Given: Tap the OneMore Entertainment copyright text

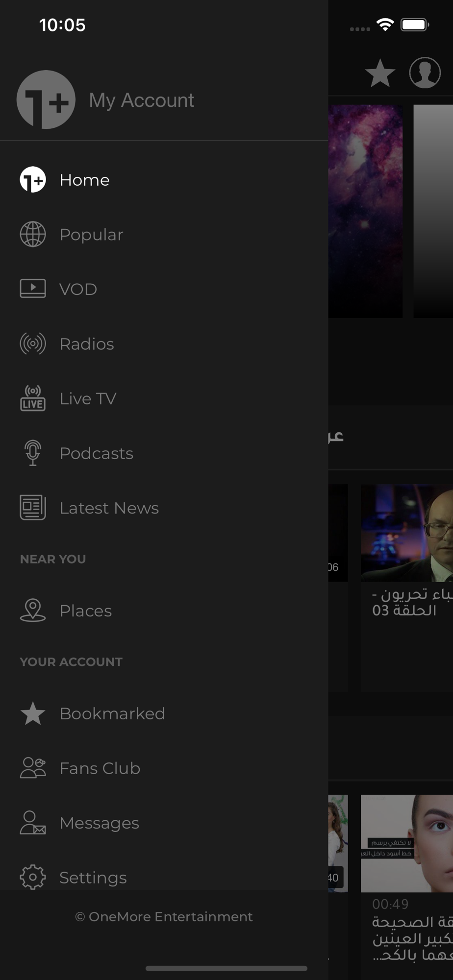Looking at the screenshot, I should pyautogui.click(x=164, y=917).
